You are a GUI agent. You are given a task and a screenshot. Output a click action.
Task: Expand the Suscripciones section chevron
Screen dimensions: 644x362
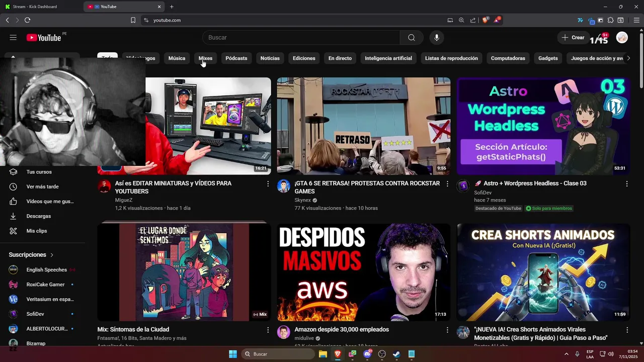52,255
